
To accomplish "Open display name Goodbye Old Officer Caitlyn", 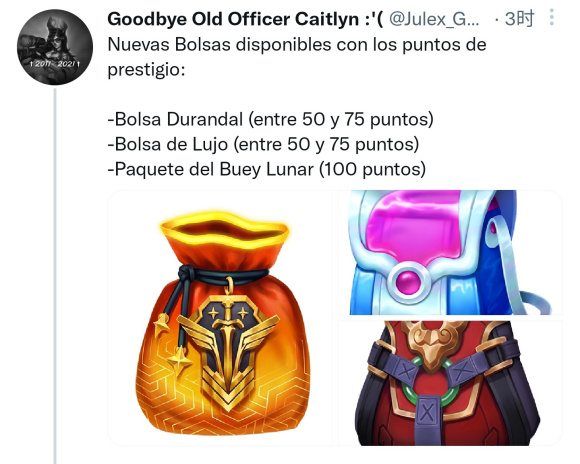I will coord(245,19).
